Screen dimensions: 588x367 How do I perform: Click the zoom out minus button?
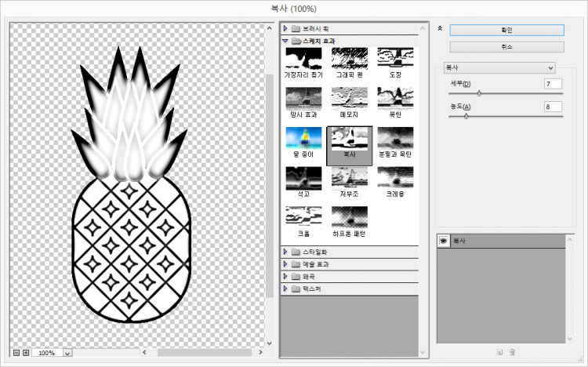[x=16, y=353]
